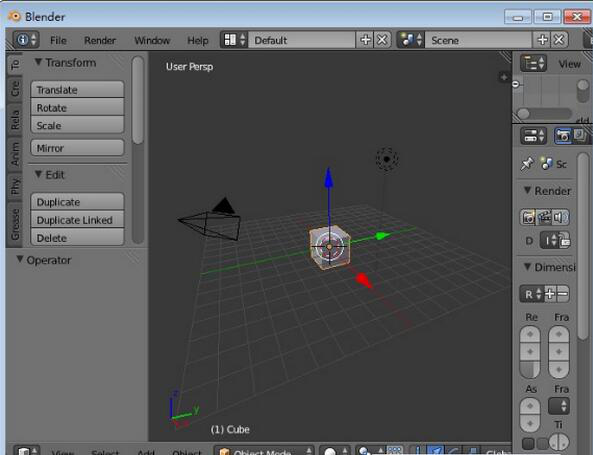Screen dimensions: 593x455
Task: Open the Info editor type selector
Action: (x=26, y=40)
